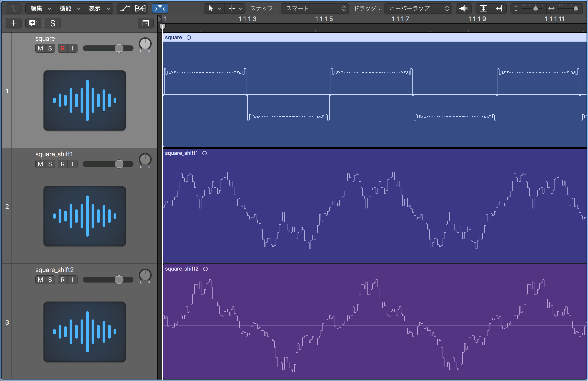588x381 pixels.
Task: Click pan knob on square track
Action: pyautogui.click(x=145, y=44)
